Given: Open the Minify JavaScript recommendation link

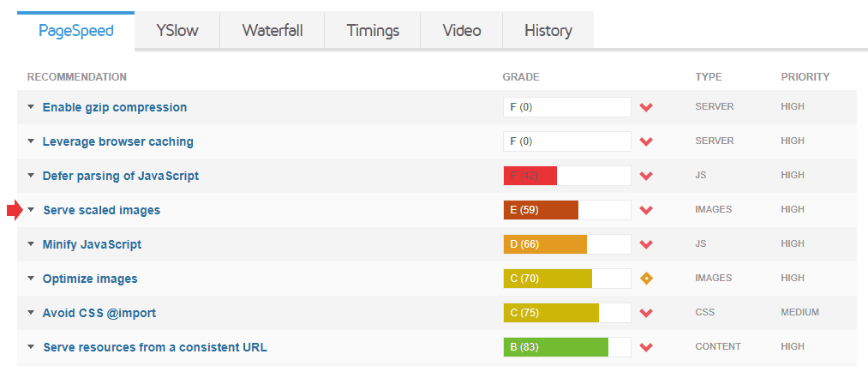Looking at the screenshot, I should 92,244.
